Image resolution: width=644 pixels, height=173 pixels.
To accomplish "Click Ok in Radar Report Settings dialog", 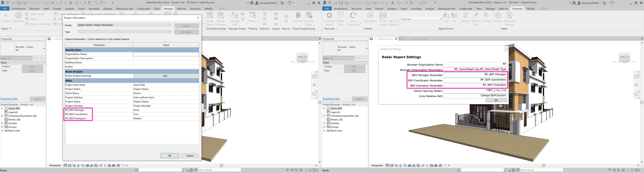I will point(496,100).
